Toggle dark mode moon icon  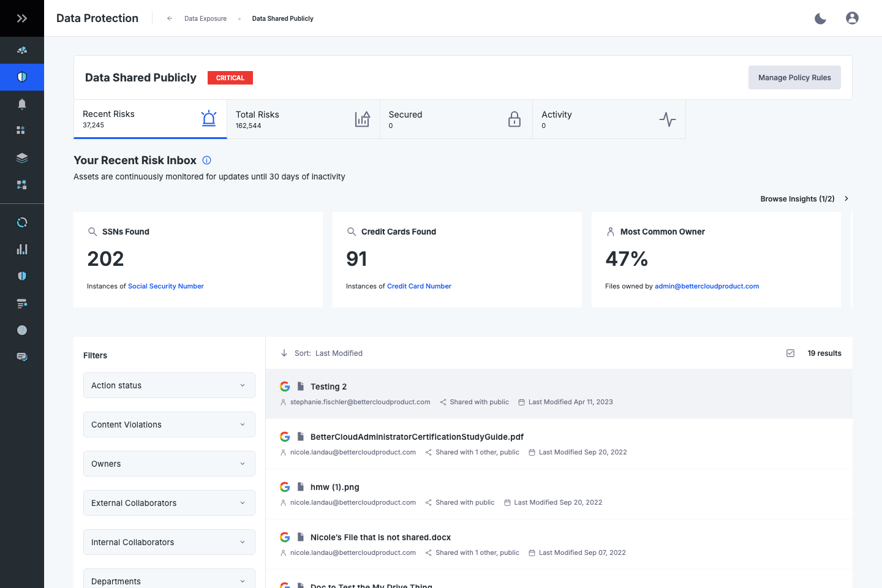click(x=820, y=18)
